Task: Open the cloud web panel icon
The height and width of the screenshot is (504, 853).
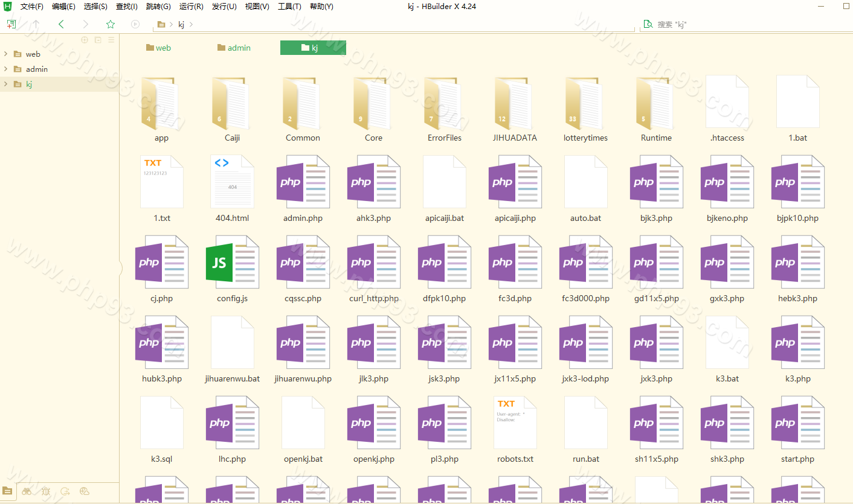Action: pyautogui.click(x=85, y=491)
